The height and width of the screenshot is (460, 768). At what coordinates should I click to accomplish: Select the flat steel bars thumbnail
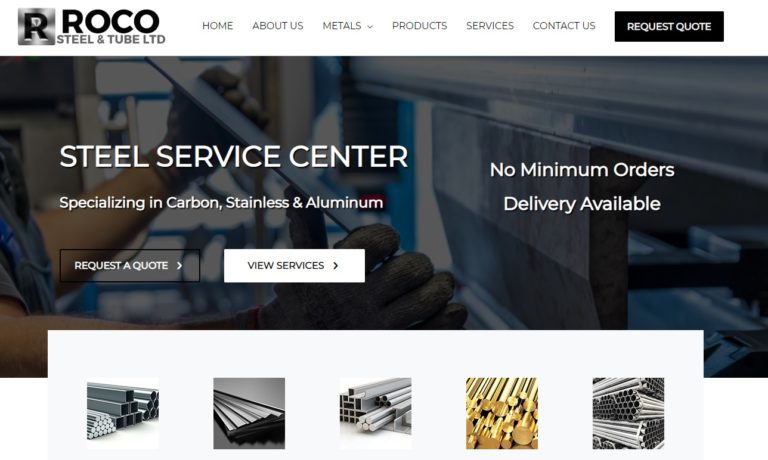pos(249,413)
